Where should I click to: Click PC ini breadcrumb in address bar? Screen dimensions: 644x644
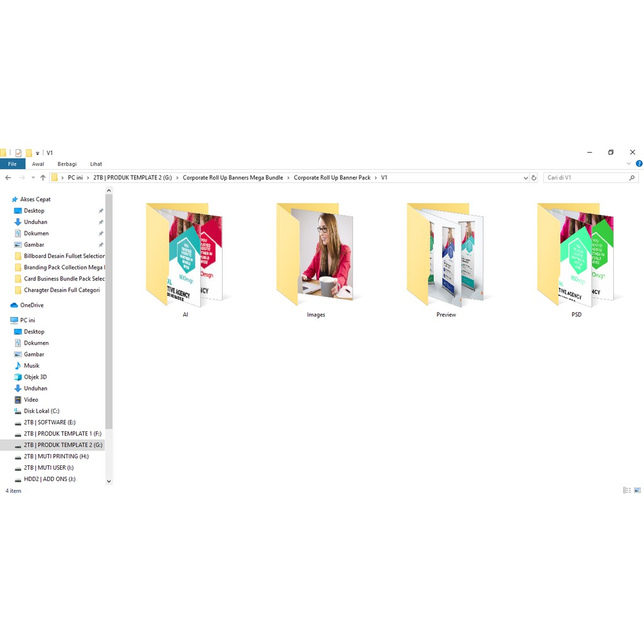(75, 178)
